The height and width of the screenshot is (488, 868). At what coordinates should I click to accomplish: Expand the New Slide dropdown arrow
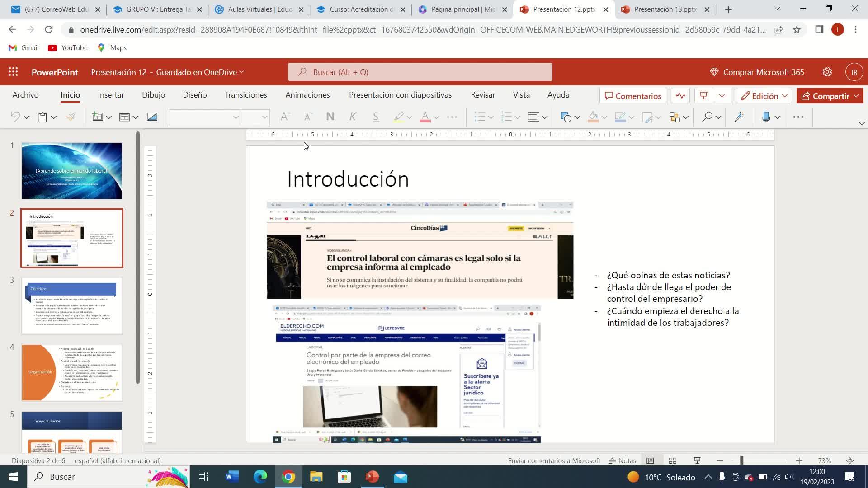coord(109,117)
